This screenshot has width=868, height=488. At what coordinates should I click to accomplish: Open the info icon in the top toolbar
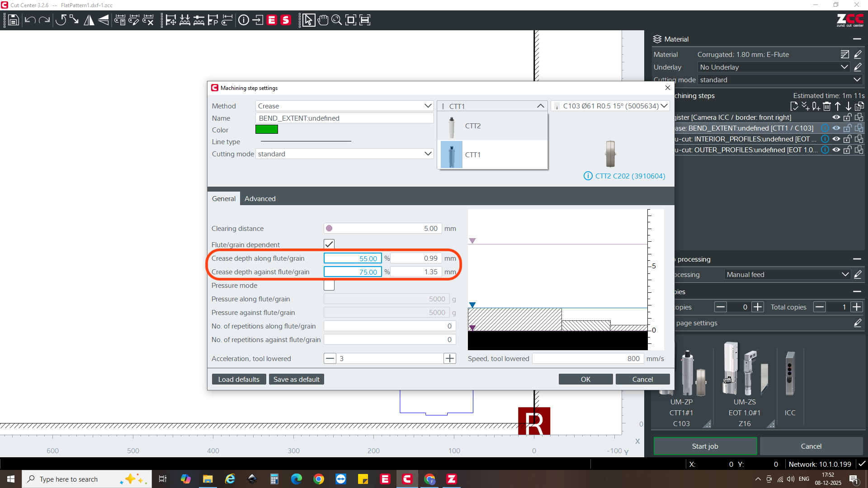pos(243,20)
